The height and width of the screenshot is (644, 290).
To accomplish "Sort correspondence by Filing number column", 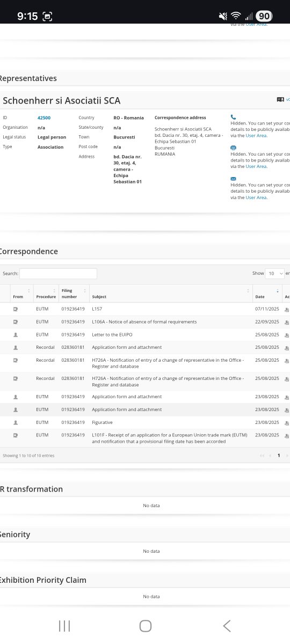I will click(74, 294).
